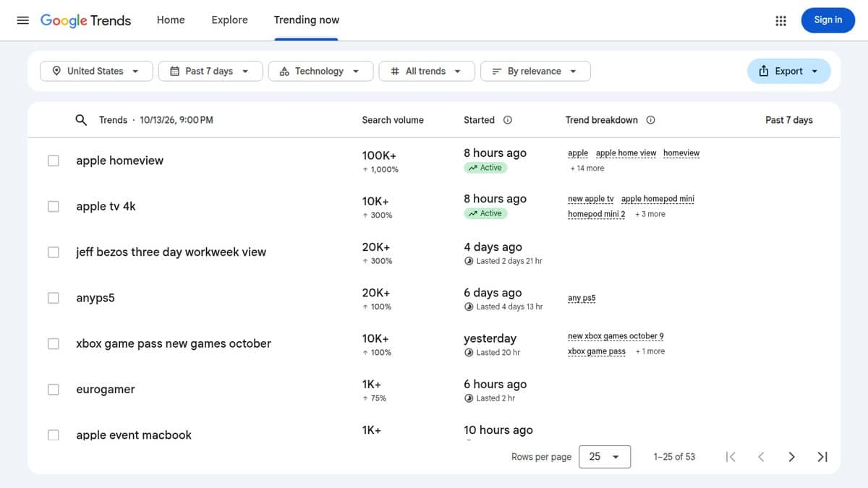Viewport: 868px width, 488px height.
Task: Expand + 1 more for xbox game pass
Action: tap(650, 351)
